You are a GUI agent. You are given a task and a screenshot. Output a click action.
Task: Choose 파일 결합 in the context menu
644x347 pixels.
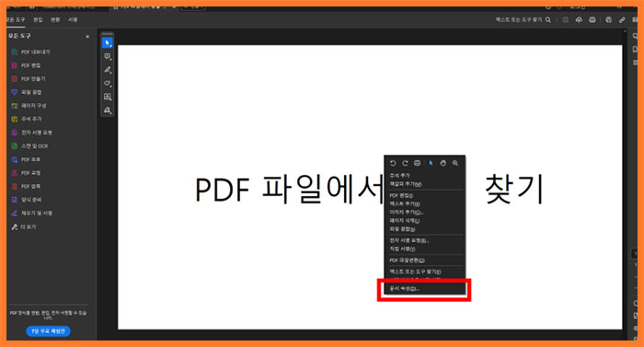pos(402,229)
